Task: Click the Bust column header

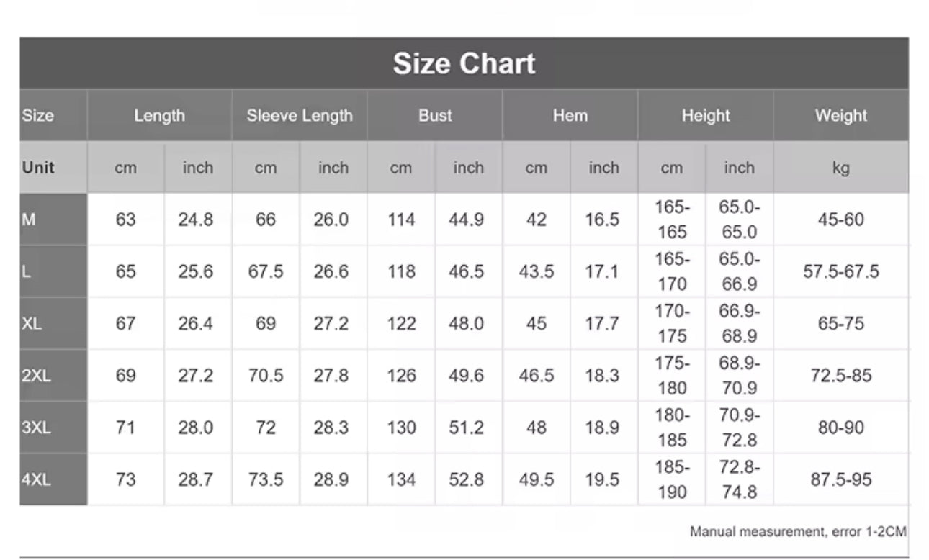Action: [x=435, y=115]
